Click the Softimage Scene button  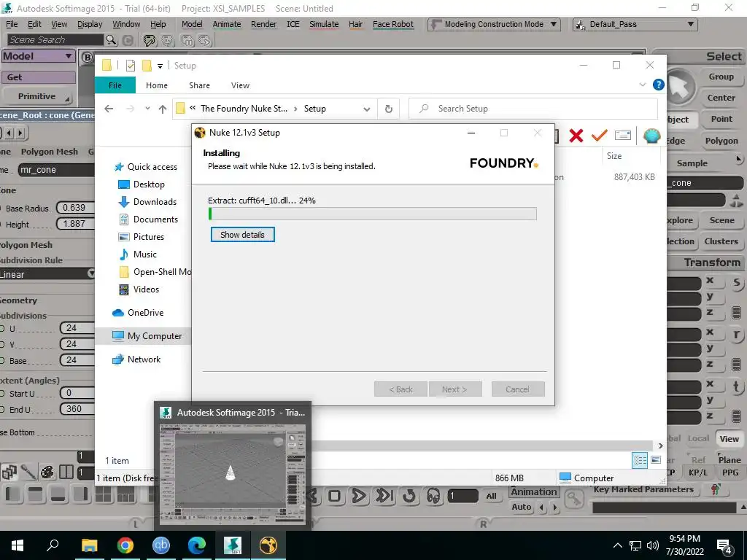[x=721, y=220]
